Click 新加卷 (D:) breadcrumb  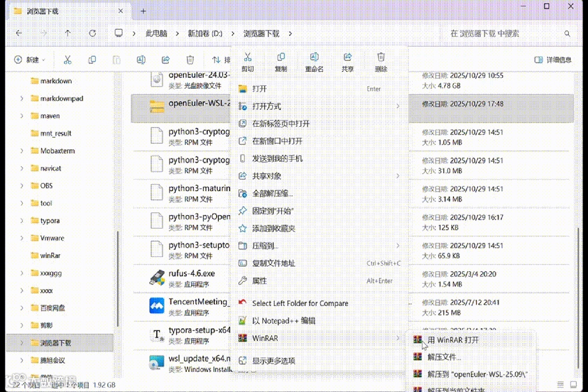point(205,34)
